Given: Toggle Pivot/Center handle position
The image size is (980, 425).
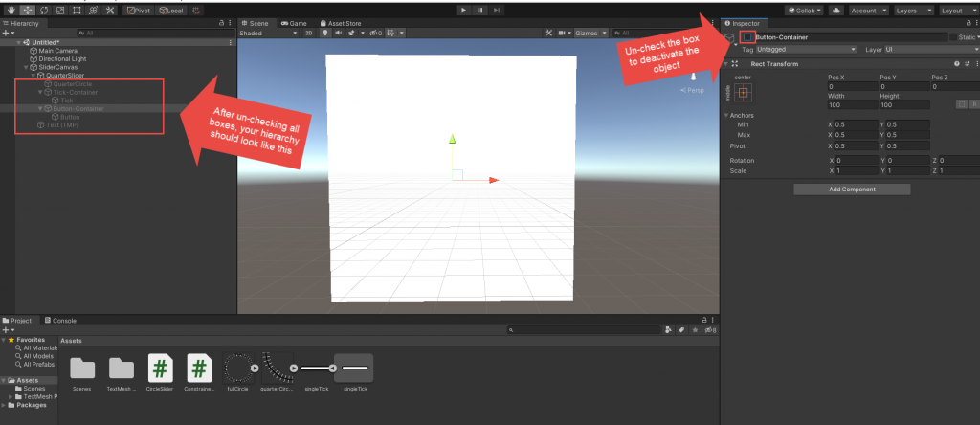Looking at the screenshot, I should [139, 11].
